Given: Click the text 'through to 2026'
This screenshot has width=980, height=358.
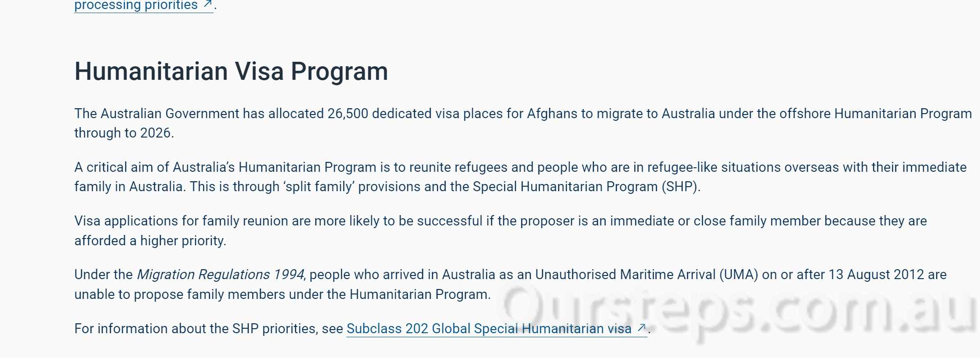Looking at the screenshot, I should 123,133.
